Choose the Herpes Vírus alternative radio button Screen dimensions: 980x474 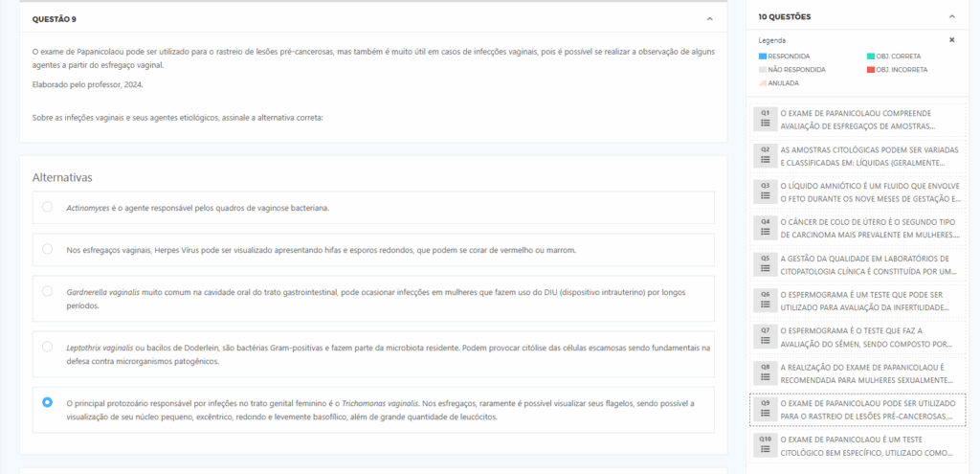coord(47,249)
